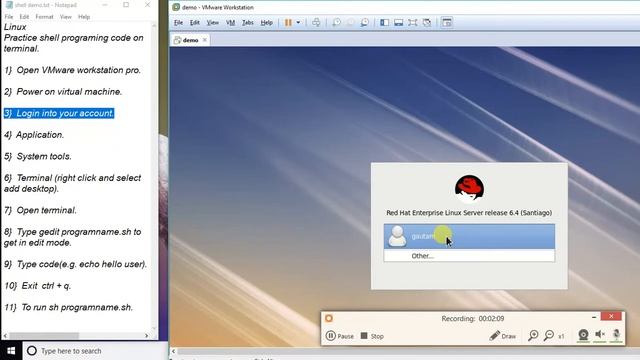
Task: Toggle the microphone in the recorder bar
Action: [x=616, y=335]
